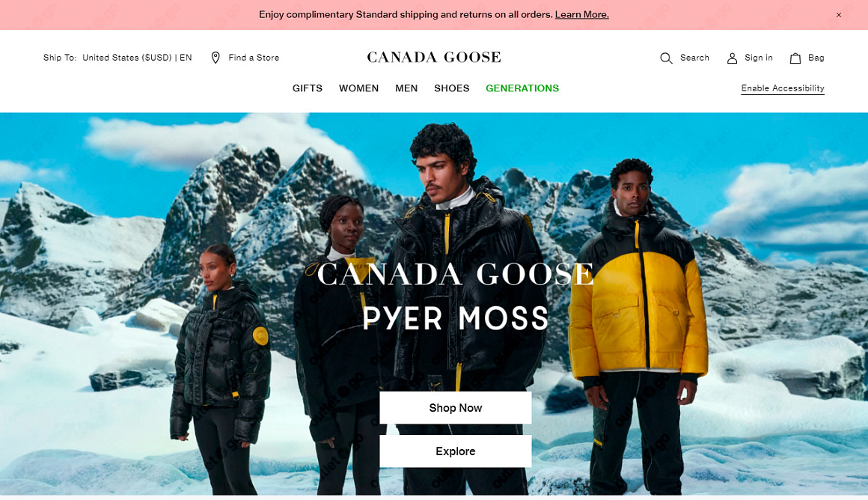Click the Find a Store text
Screen dimensions: 868x500
point(254,58)
